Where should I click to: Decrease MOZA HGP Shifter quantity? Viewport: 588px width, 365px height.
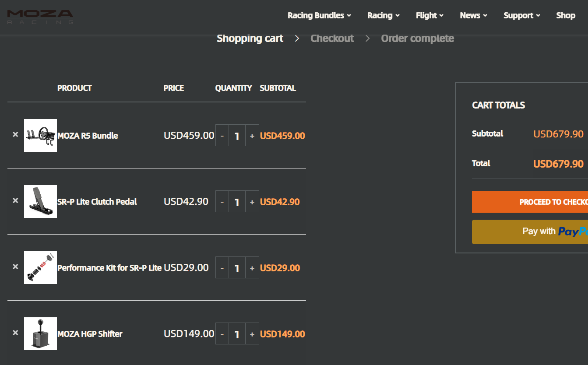(x=222, y=334)
